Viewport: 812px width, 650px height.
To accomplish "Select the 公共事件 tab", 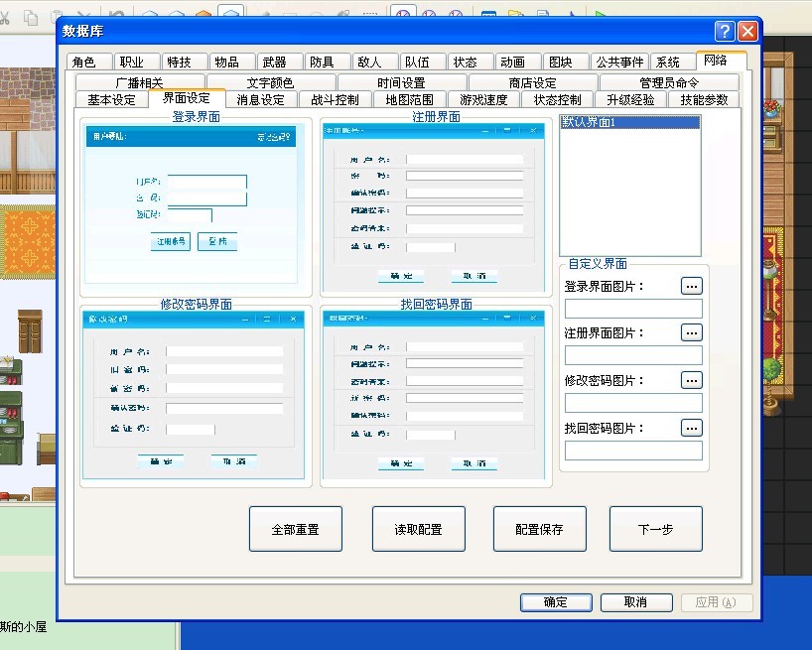I will coord(619,63).
